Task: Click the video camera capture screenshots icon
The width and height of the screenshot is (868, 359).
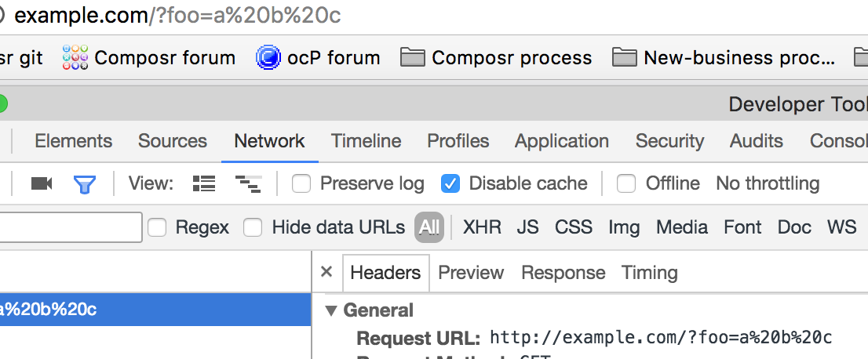Action: pyautogui.click(x=42, y=183)
